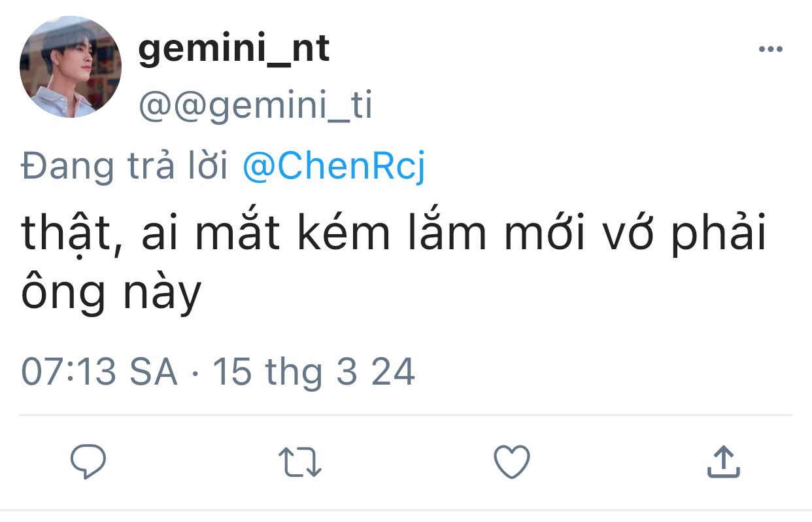The height and width of the screenshot is (522, 812).
Task: Expand share options via the upload arrow
Action: point(724,462)
